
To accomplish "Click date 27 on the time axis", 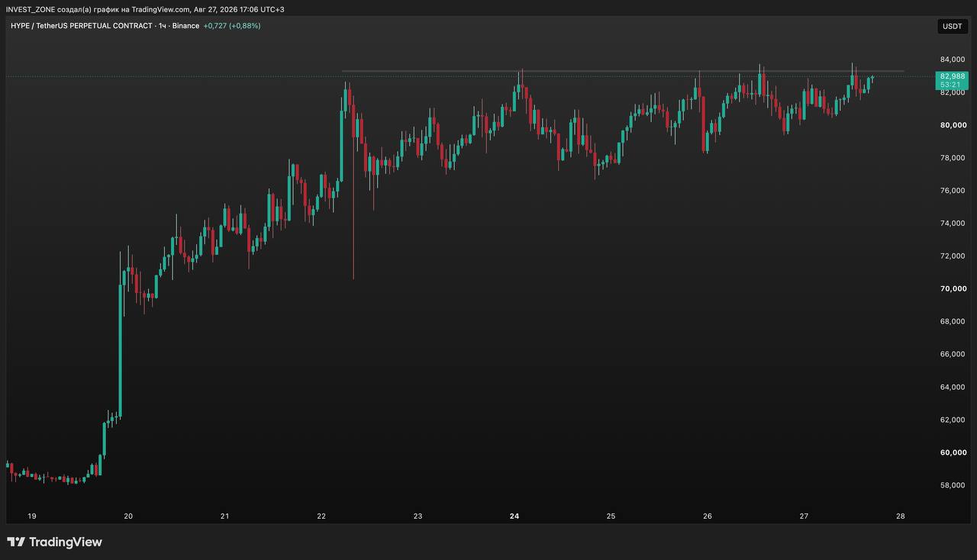I will (x=804, y=517).
